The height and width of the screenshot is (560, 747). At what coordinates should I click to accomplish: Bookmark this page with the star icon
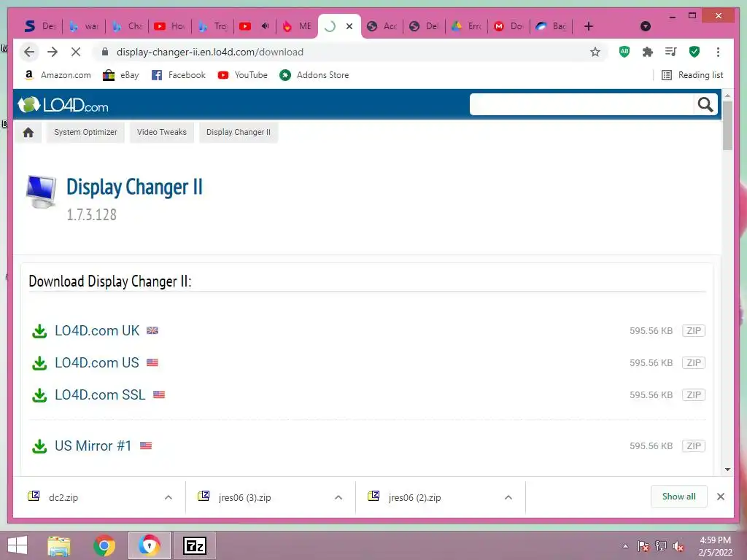point(595,52)
